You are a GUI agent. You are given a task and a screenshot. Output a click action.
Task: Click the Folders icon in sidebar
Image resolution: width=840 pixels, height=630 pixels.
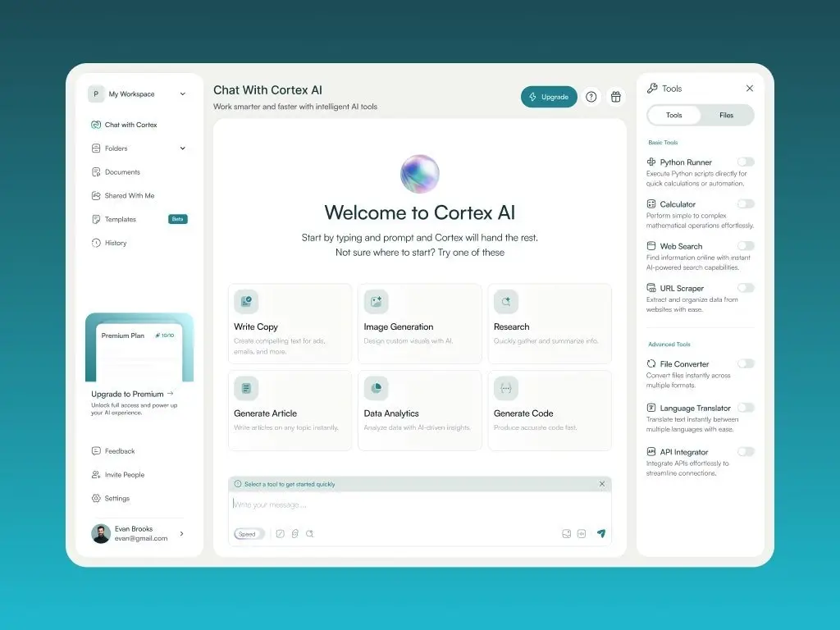(x=96, y=148)
